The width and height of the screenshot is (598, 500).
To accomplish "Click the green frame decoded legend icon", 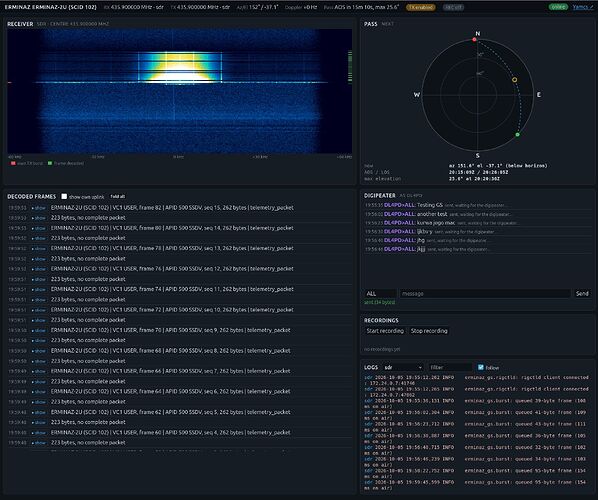I will (50, 163).
